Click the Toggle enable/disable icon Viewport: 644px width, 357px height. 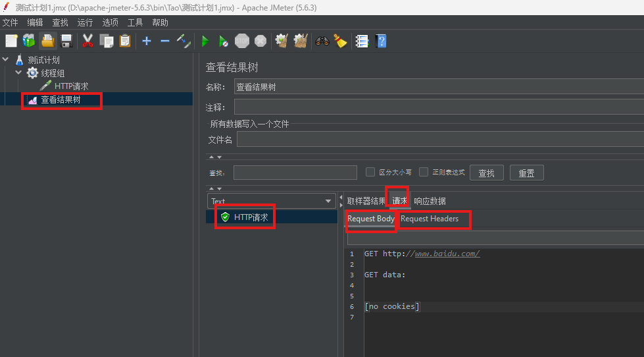coord(184,41)
